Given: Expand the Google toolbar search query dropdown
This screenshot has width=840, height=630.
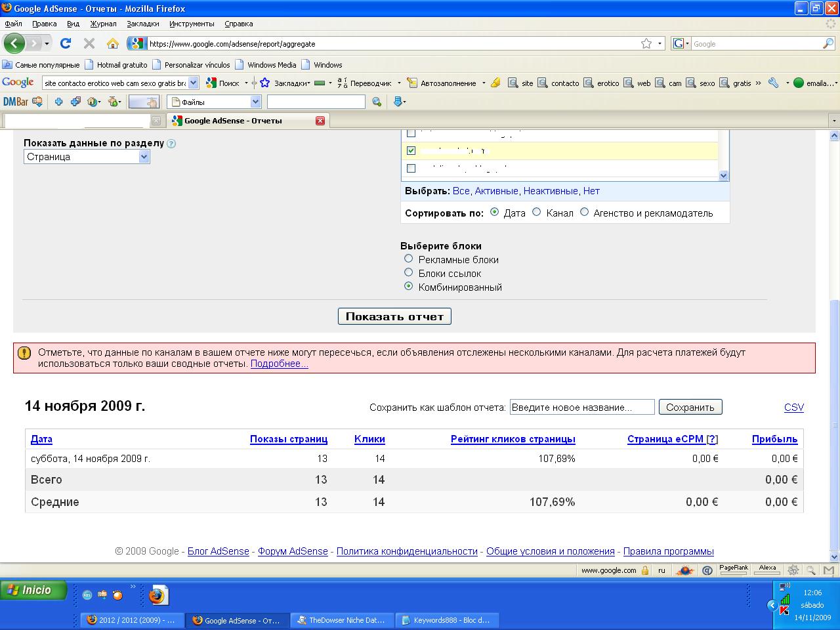Looking at the screenshot, I should point(193,83).
